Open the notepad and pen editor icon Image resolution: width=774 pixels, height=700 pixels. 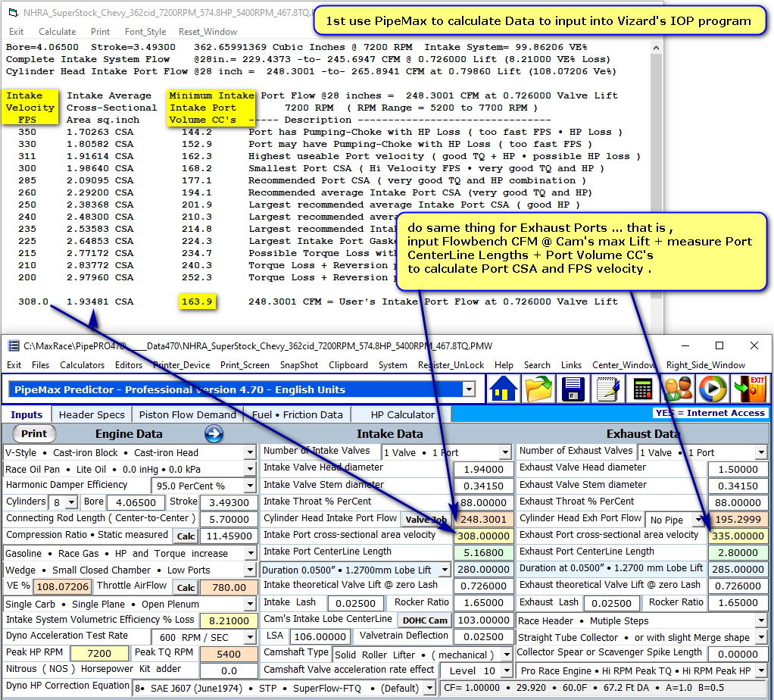pos(607,389)
